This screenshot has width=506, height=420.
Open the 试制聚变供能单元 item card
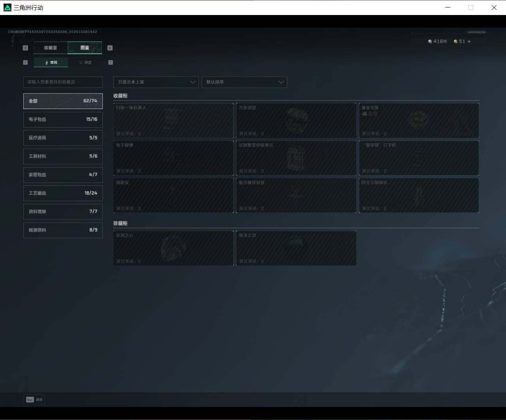(x=296, y=158)
